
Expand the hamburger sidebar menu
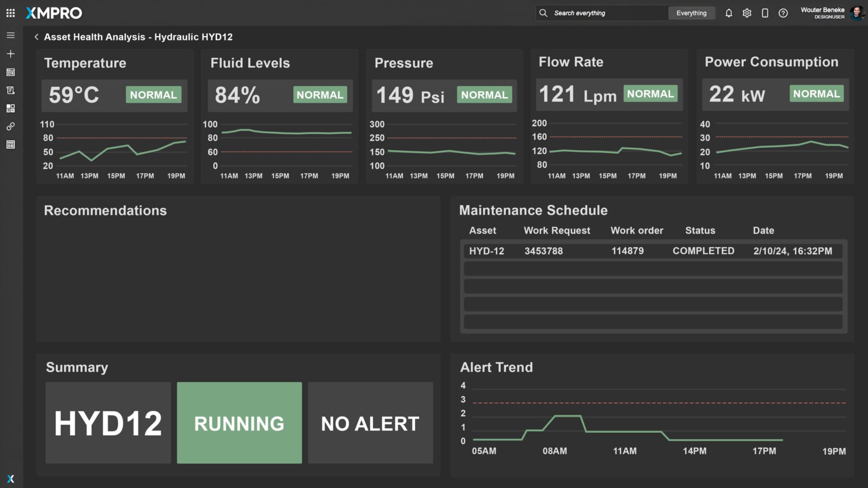pyautogui.click(x=10, y=35)
